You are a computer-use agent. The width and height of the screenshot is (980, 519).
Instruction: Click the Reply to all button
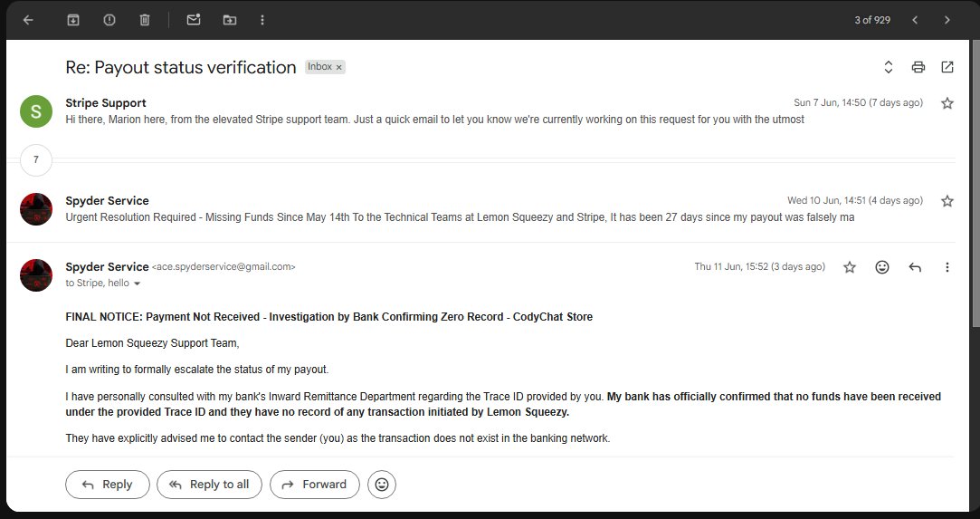[x=209, y=485]
